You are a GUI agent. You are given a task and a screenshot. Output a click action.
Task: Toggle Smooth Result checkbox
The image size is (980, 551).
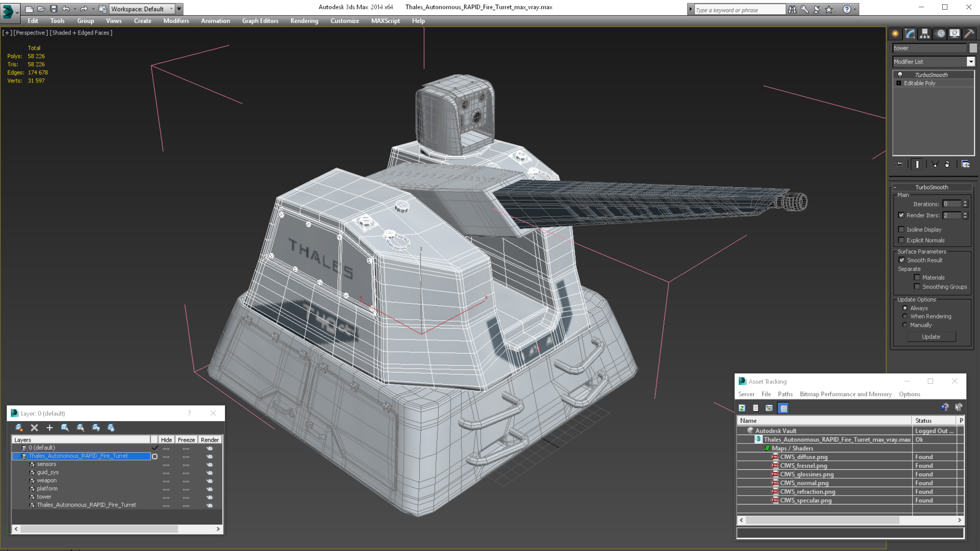902,260
